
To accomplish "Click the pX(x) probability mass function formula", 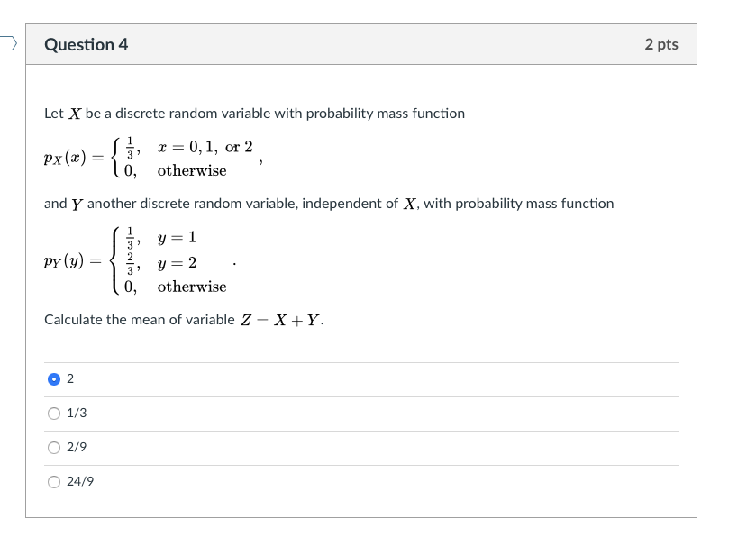I will pyautogui.click(x=144, y=157).
